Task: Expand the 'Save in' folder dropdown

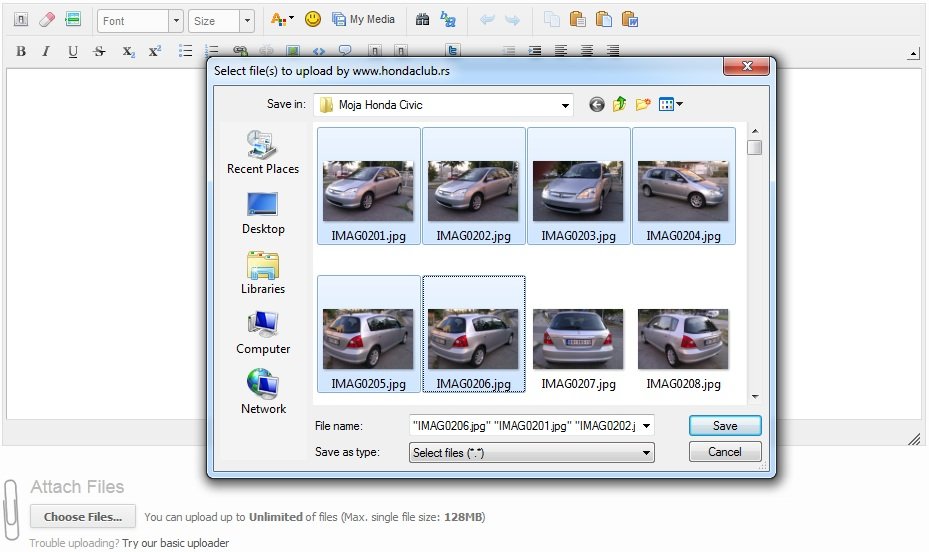Action: [x=565, y=105]
